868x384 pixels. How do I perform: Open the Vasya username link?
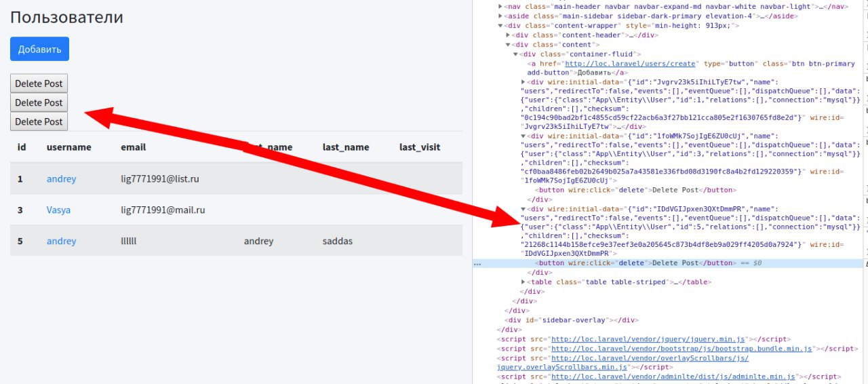58,210
